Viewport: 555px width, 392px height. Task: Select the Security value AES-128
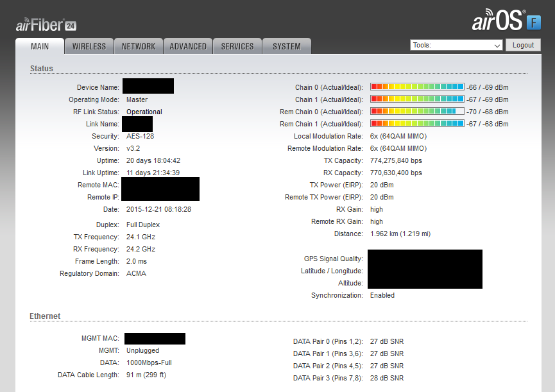coord(140,136)
